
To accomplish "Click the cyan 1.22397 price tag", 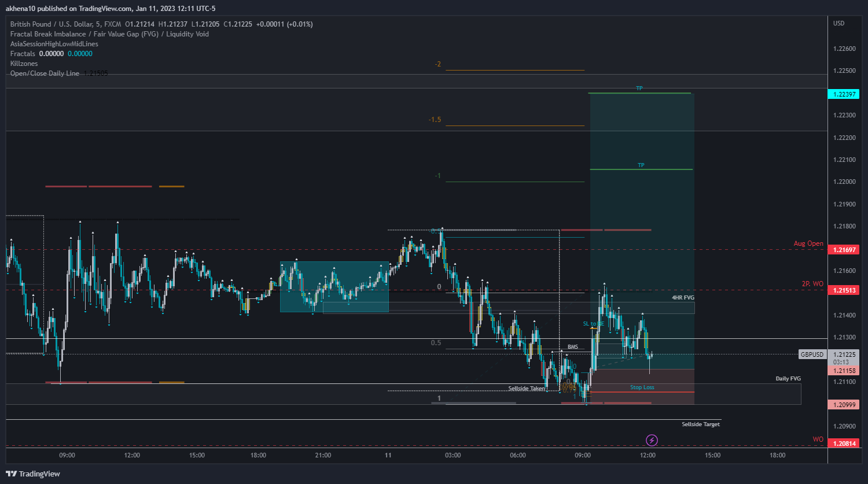I will [843, 94].
